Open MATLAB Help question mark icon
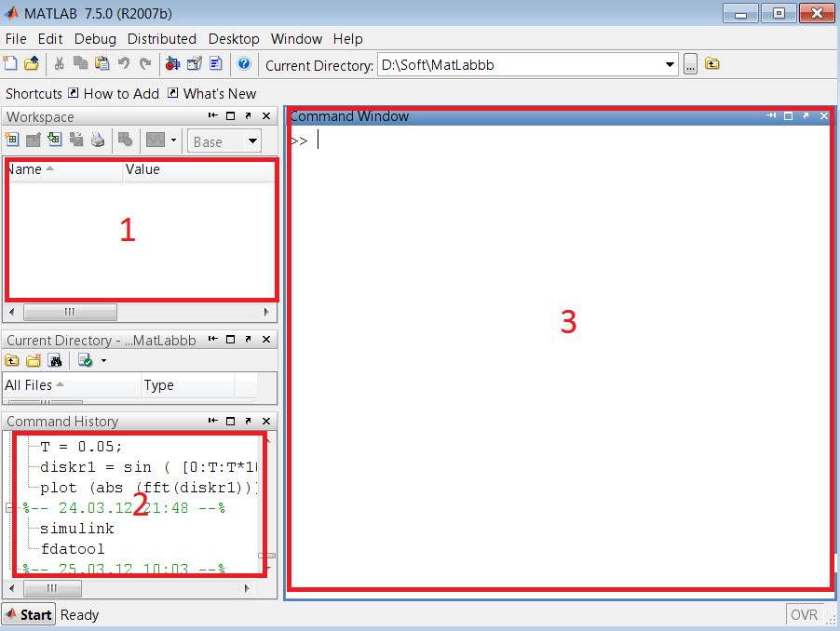 point(244,63)
